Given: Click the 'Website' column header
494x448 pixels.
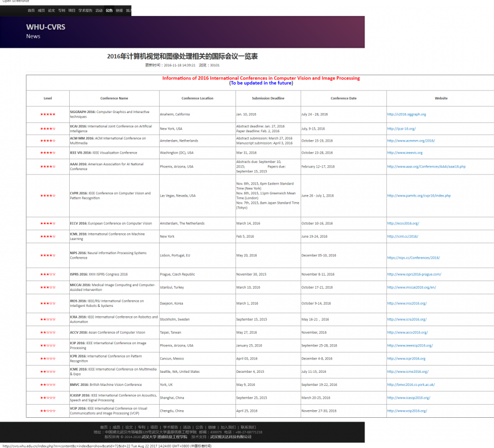Looking at the screenshot, I should pos(441,98).
